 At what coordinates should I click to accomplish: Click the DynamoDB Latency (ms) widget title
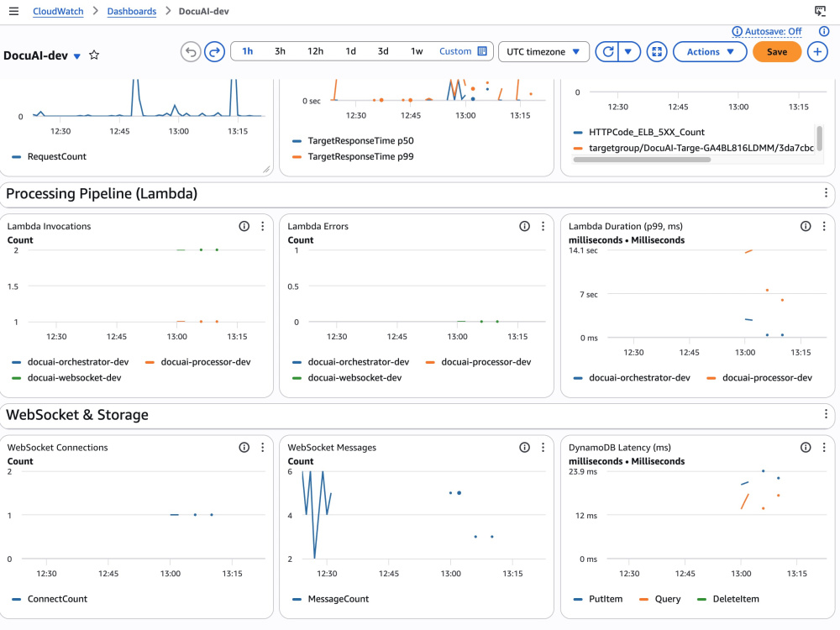coord(620,448)
